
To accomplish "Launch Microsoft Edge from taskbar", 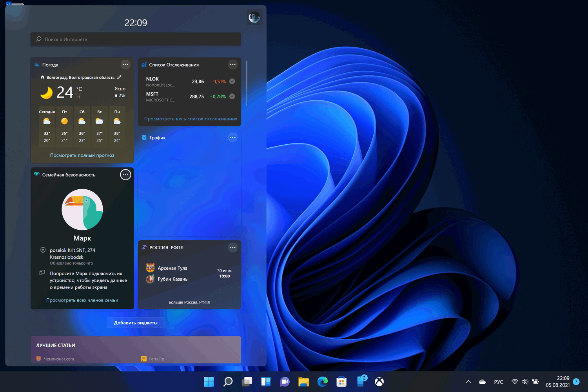I will pyautogui.click(x=323, y=382).
